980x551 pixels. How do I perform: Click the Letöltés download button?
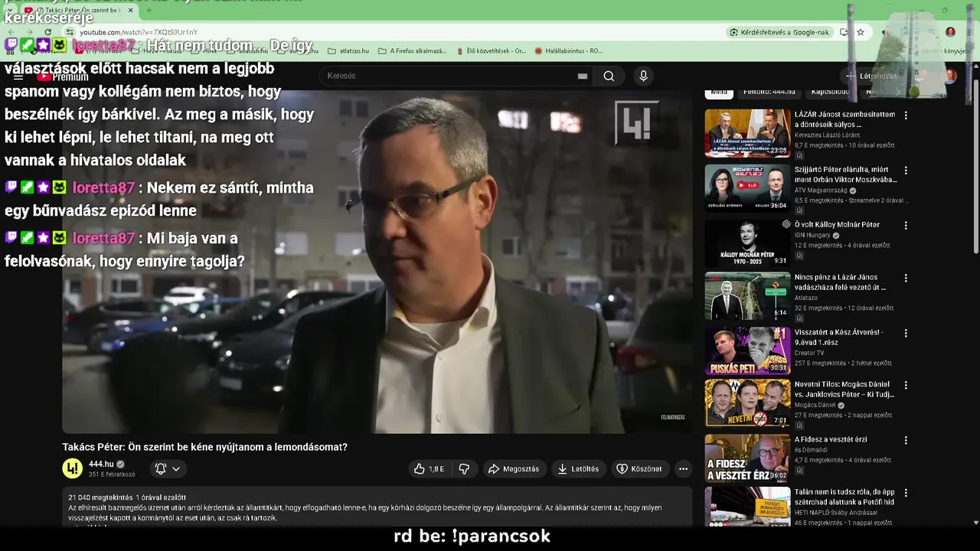pos(578,469)
